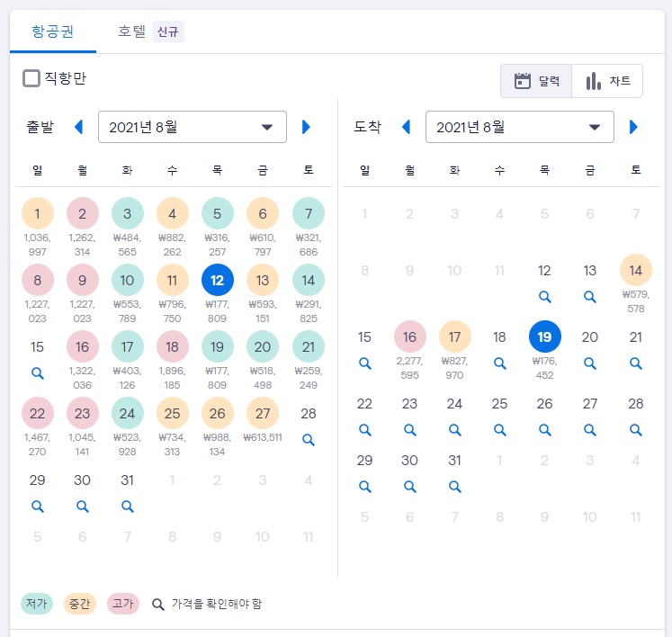Check price for departure date 28
The image size is (672, 637).
(309, 439)
